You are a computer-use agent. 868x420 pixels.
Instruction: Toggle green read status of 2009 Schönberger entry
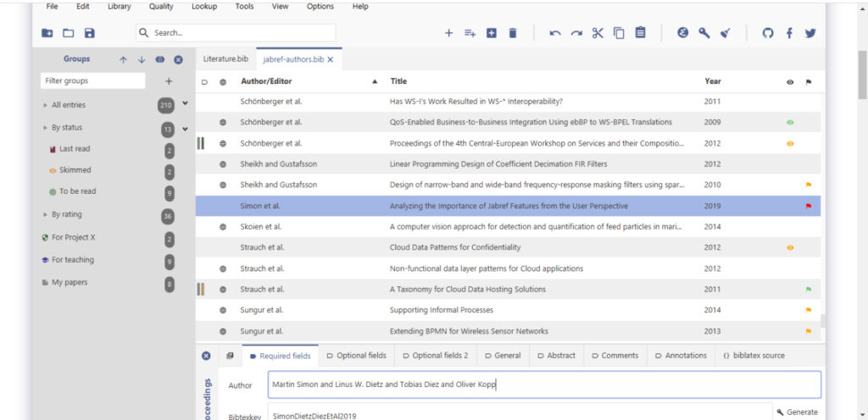[x=790, y=123]
